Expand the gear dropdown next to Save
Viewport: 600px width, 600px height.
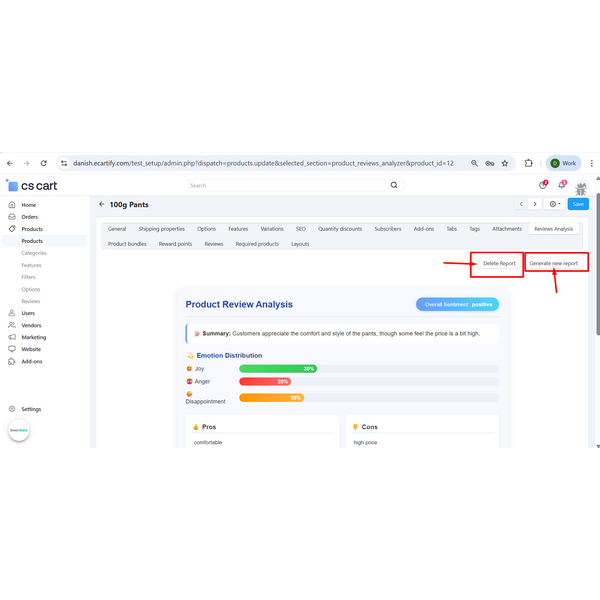pyautogui.click(x=554, y=204)
